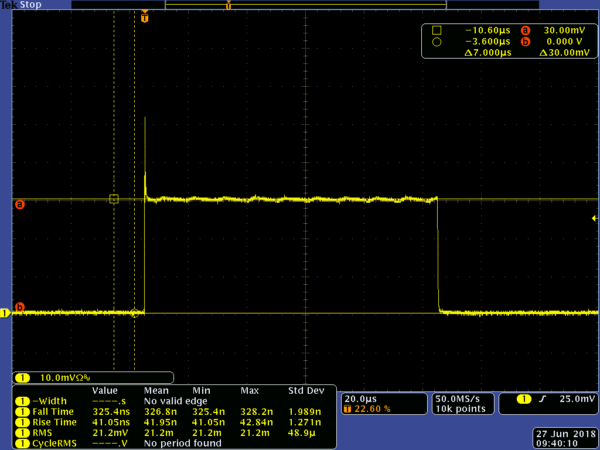The height and width of the screenshot is (450, 600).
Task: Click the Std Dev column header
Action: (x=306, y=391)
